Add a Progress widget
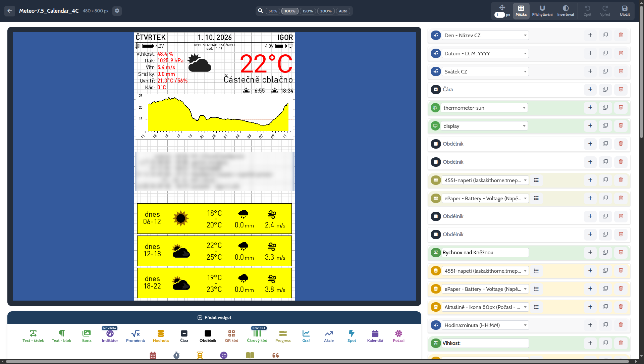This screenshot has height=364, width=644. click(283, 336)
